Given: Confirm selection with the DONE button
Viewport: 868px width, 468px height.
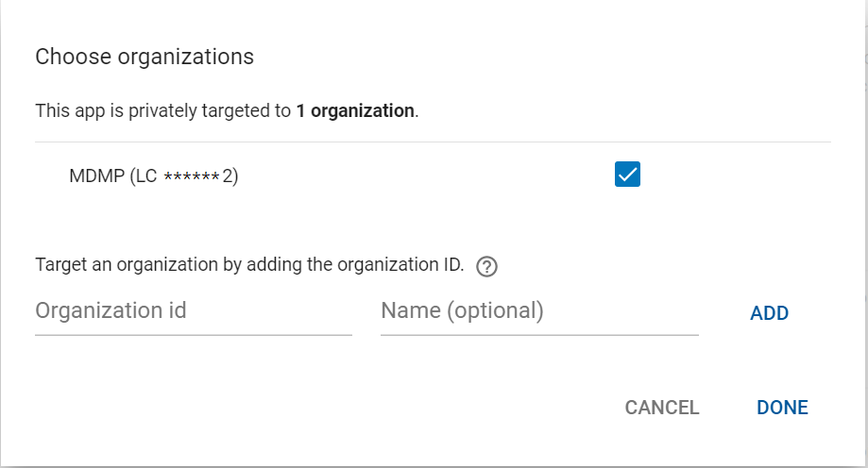Looking at the screenshot, I should pos(782,408).
